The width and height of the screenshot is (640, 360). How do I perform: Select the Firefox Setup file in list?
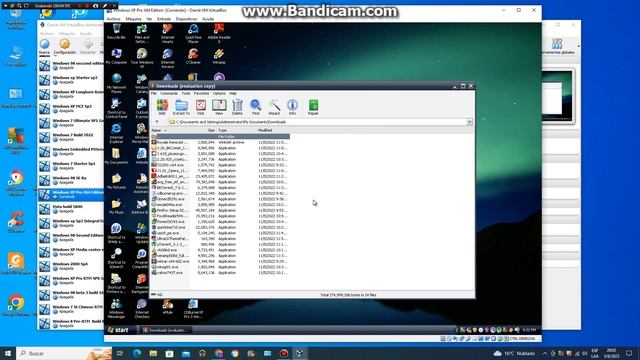pos(220,210)
